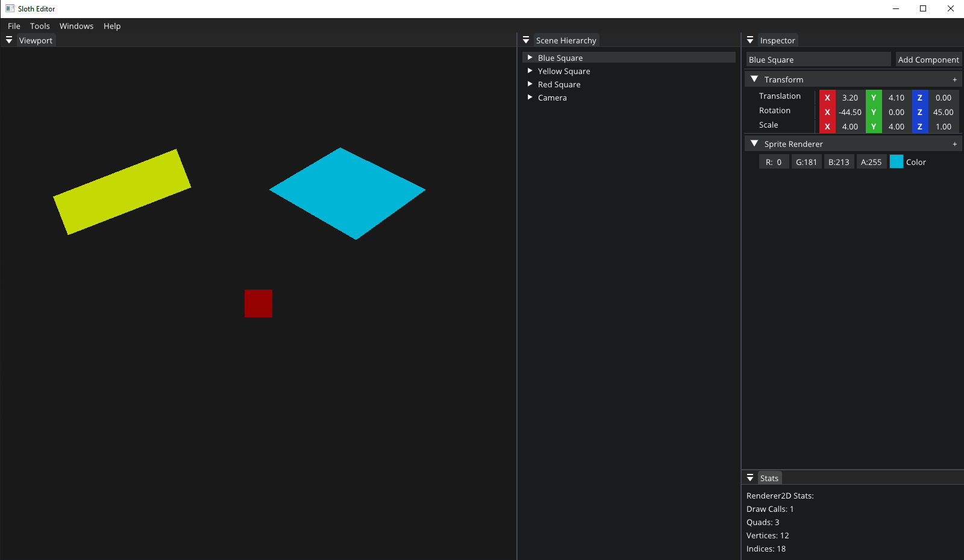Screen dimensions: 964x560
Task: Expand the Camera entity in the hierarchy
Action: pyautogui.click(x=529, y=97)
